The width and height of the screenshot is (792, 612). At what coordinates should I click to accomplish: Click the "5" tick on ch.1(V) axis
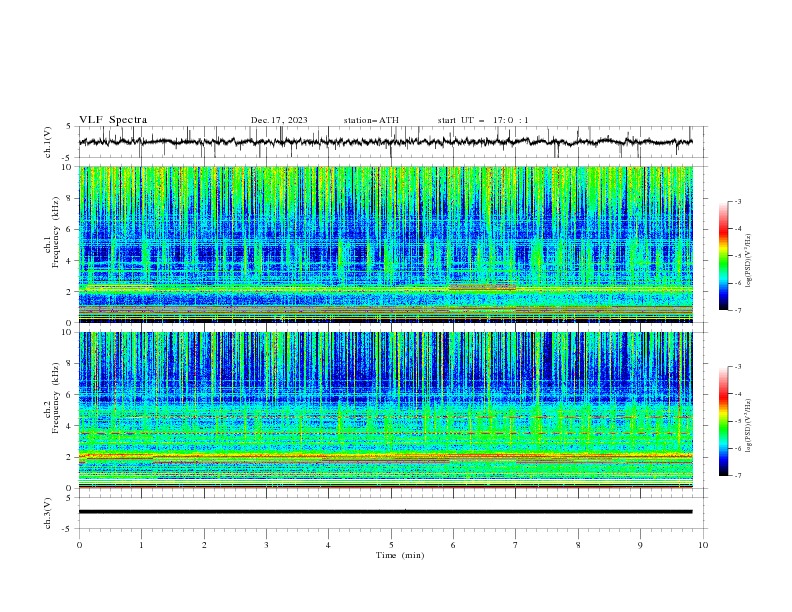pyautogui.click(x=69, y=127)
